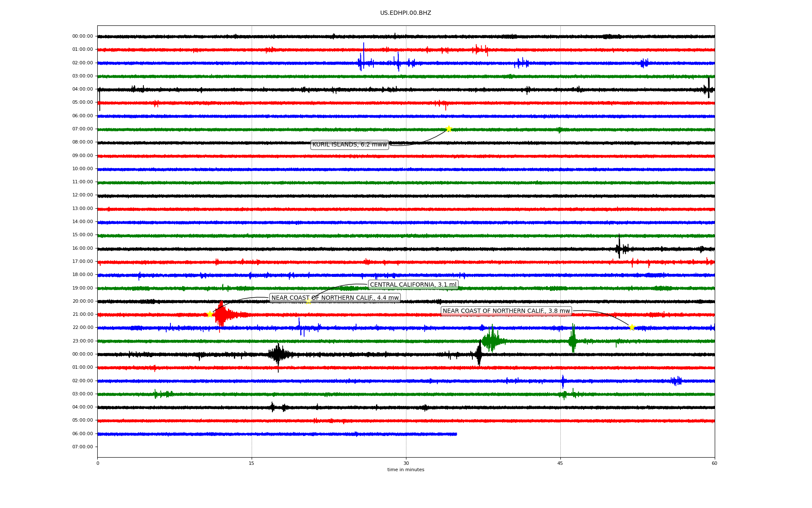Click the 30 tick label on the x-axis
This screenshot has width=812, height=508.
pos(406,463)
